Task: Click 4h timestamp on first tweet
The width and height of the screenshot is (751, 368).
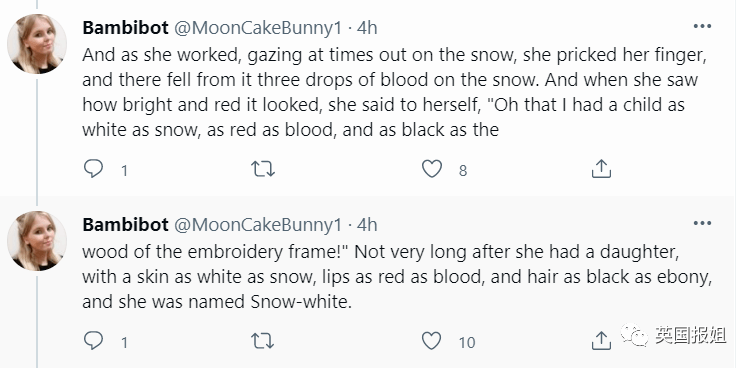Action: tap(367, 28)
